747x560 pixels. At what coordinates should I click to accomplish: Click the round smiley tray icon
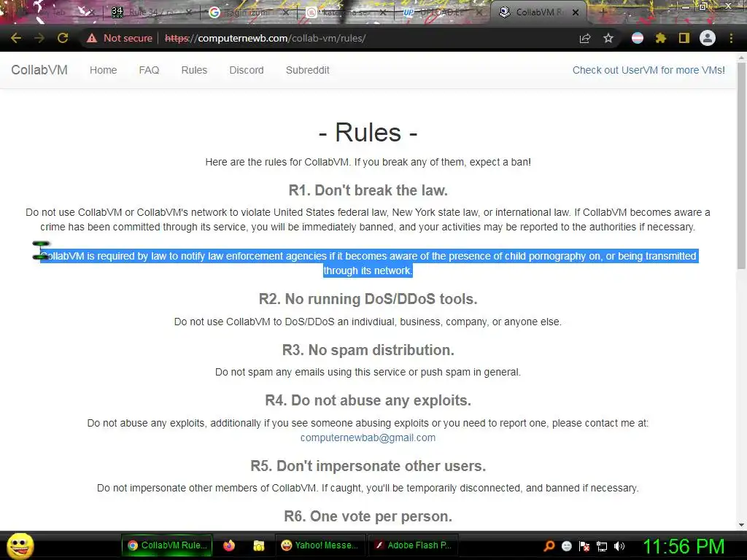566,546
